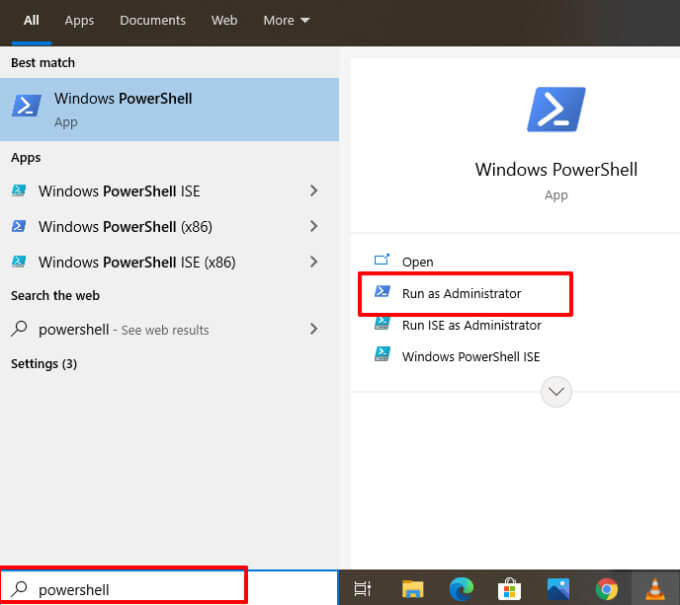Image resolution: width=680 pixels, height=605 pixels.
Task: Open the Settings (3) results group
Action: 44,363
